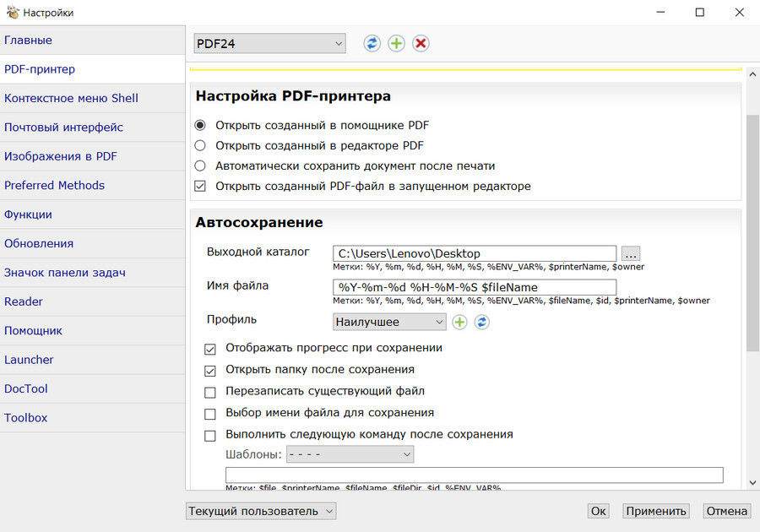The image size is (760, 532).
Task: Open Launcher settings
Action: [93, 360]
